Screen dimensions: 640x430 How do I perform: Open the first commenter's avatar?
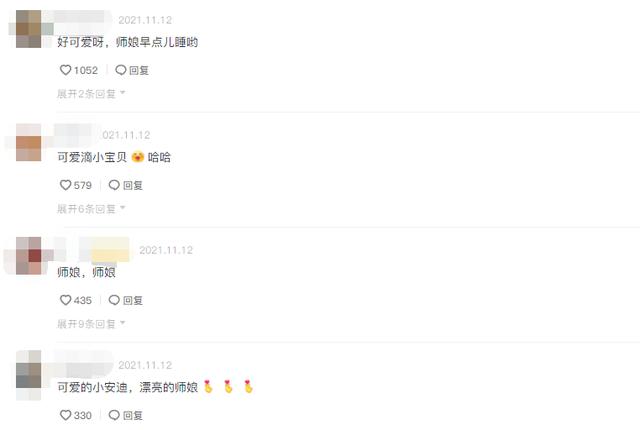[29, 29]
